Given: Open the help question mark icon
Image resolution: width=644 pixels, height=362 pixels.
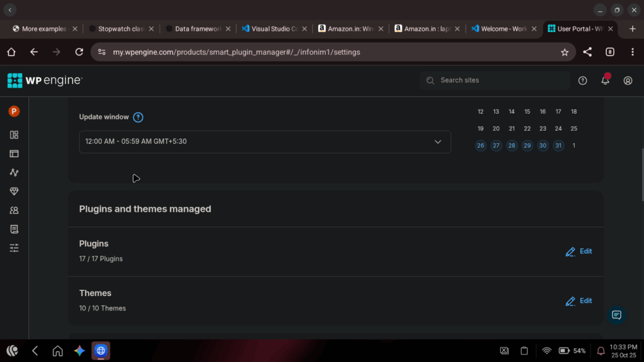Looking at the screenshot, I should coord(582,80).
